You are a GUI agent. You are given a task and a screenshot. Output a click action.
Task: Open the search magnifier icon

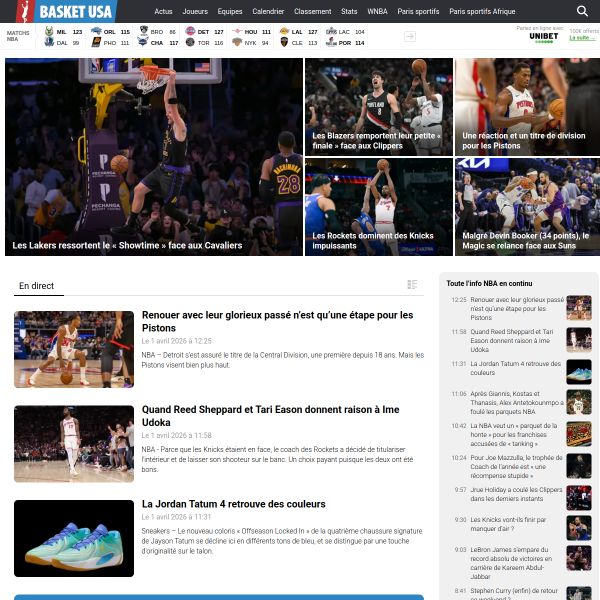tap(582, 11)
